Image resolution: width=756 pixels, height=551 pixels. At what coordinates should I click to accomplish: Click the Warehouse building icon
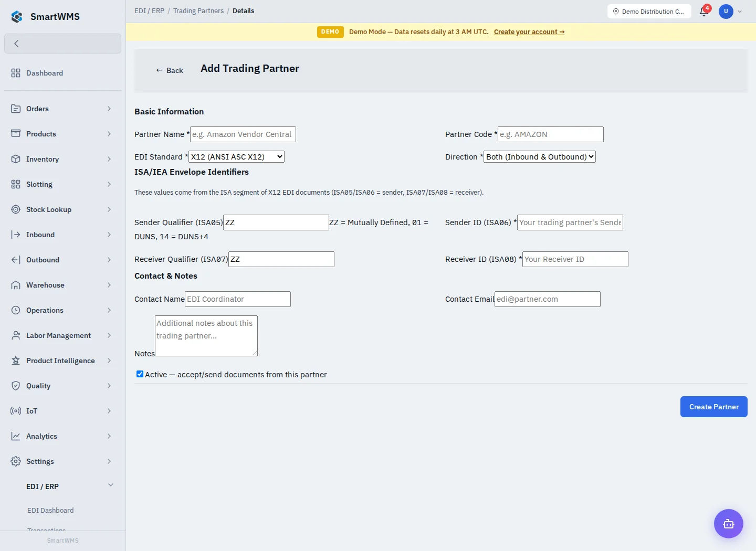pos(16,285)
